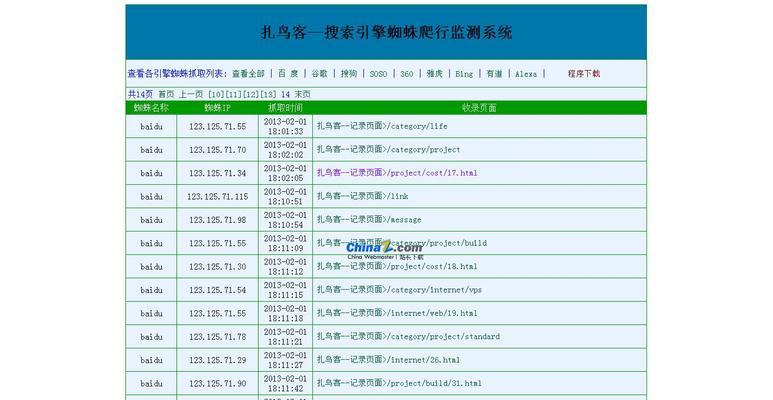This screenshot has width=773, height=400.
Task: Click the 蜘蛛名称 column header
Action: tap(151, 108)
